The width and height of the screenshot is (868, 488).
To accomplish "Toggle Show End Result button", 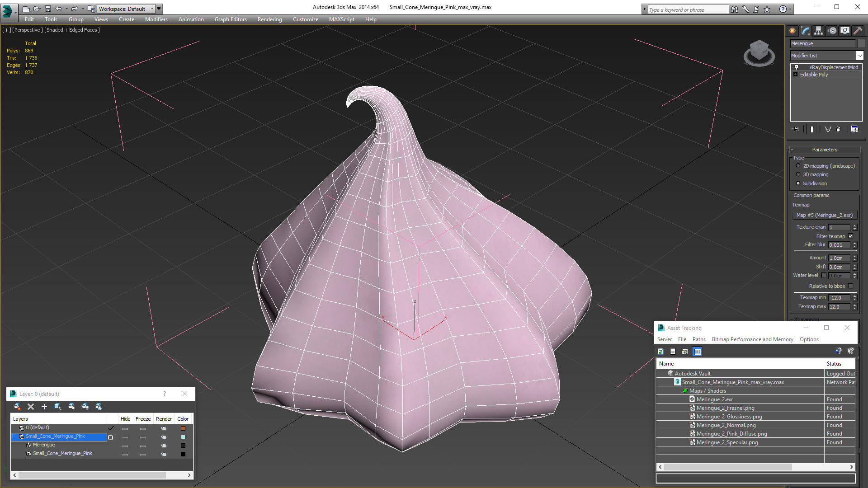I will 812,129.
